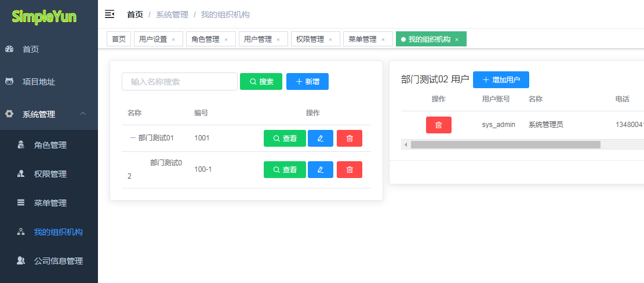Image resolution: width=644 pixels, height=283 pixels.
Task: Open 菜单管理 in the sidebar
Action: coord(49,203)
